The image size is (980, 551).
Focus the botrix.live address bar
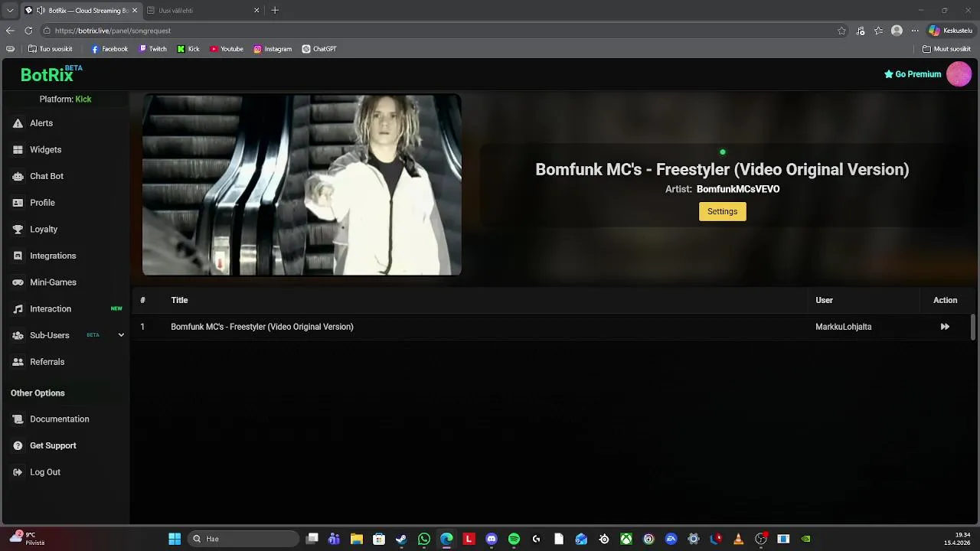(x=436, y=31)
